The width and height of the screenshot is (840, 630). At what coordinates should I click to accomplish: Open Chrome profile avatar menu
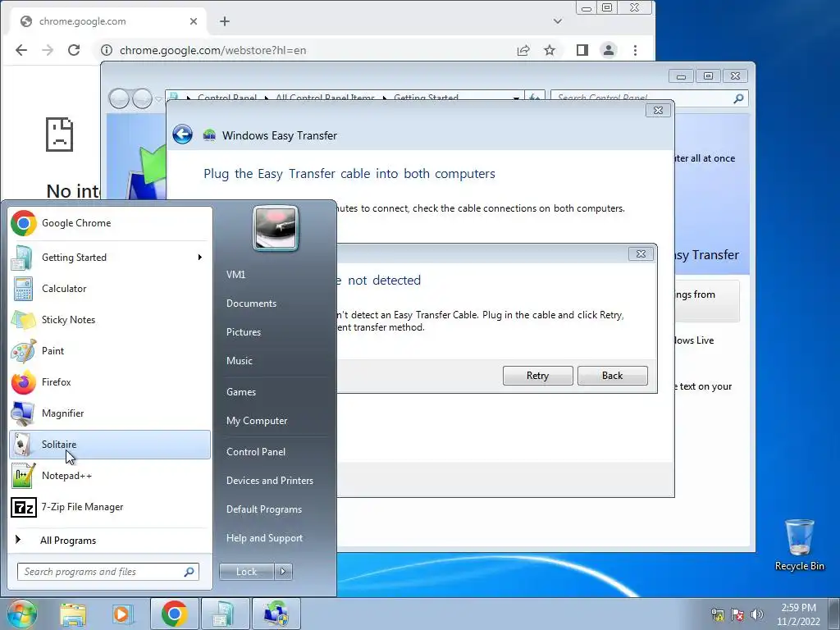tap(609, 50)
